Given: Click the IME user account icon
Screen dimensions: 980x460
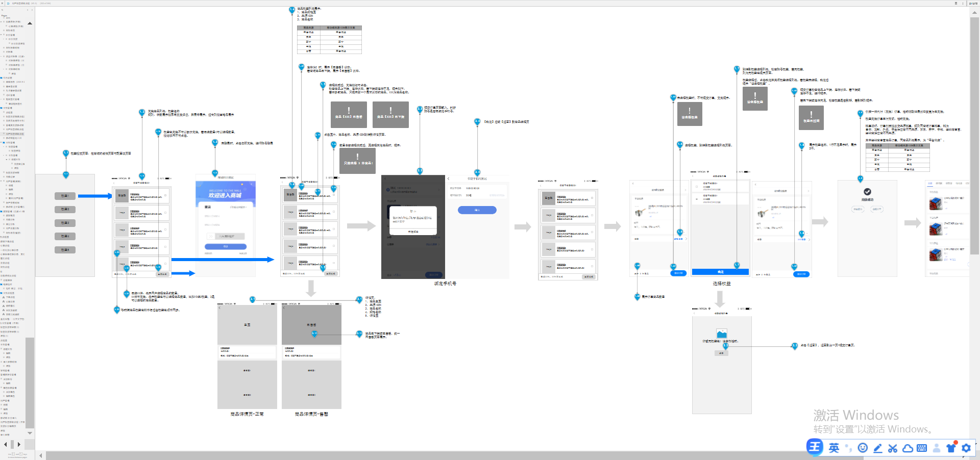Looking at the screenshot, I should [x=937, y=448].
